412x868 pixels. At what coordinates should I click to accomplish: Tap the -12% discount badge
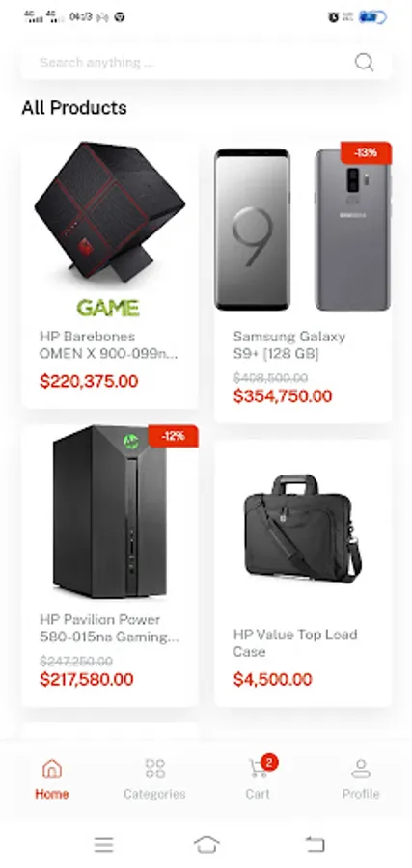pos(173,436)
